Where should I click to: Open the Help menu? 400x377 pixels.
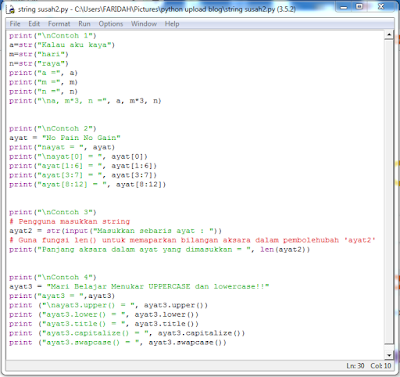[172, 24]
